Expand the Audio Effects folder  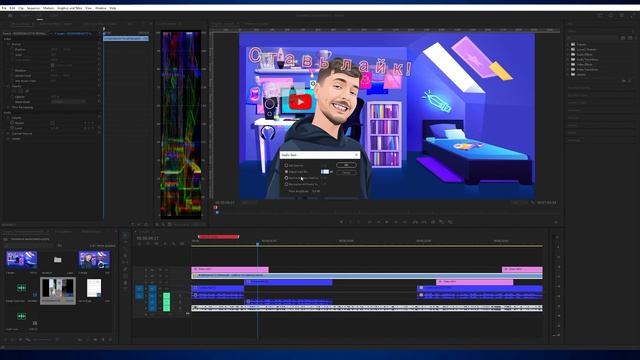click(569, 54)
